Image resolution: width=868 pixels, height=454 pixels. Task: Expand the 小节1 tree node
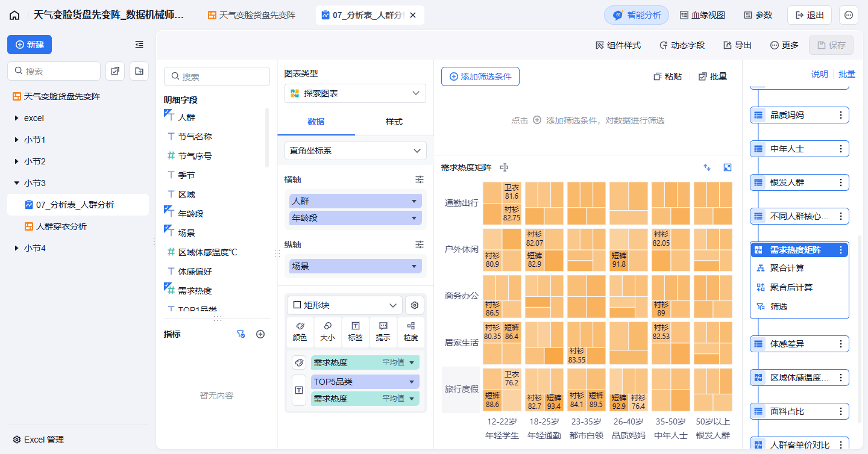[16, 140]
